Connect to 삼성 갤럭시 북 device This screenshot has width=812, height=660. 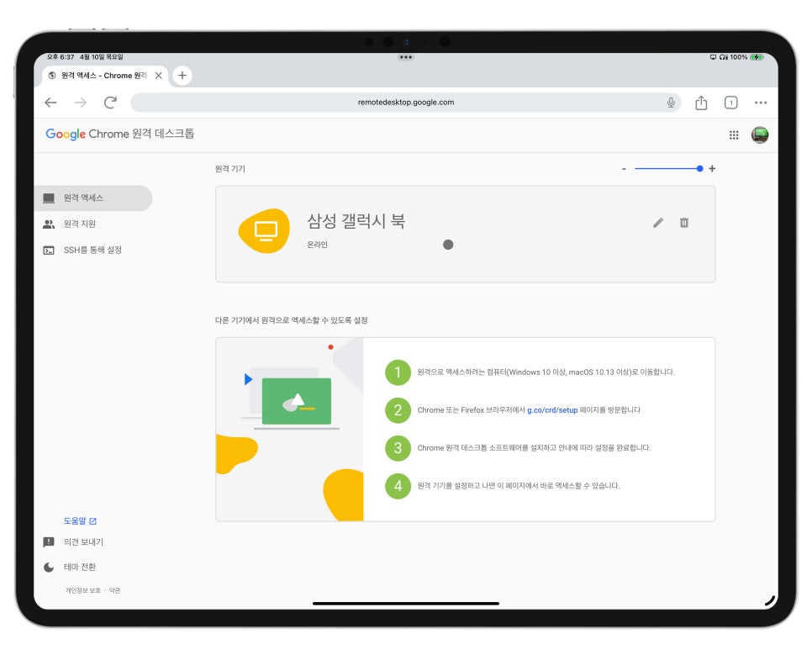click(465, 235)
